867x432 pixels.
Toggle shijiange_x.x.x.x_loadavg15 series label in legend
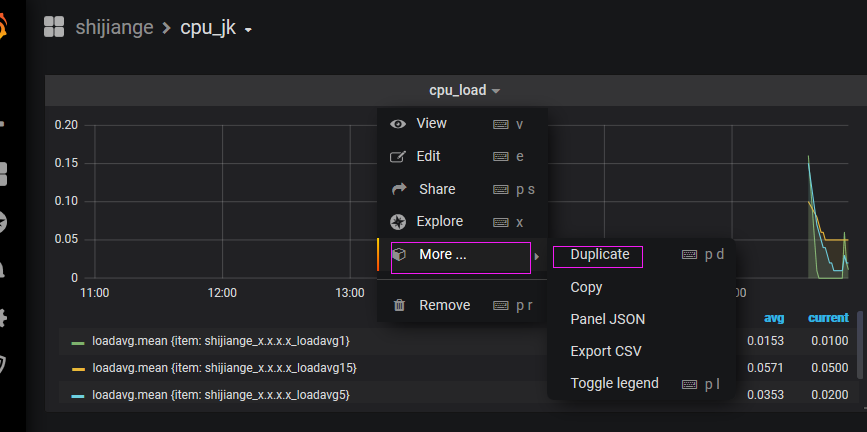[x=224, y=368]
